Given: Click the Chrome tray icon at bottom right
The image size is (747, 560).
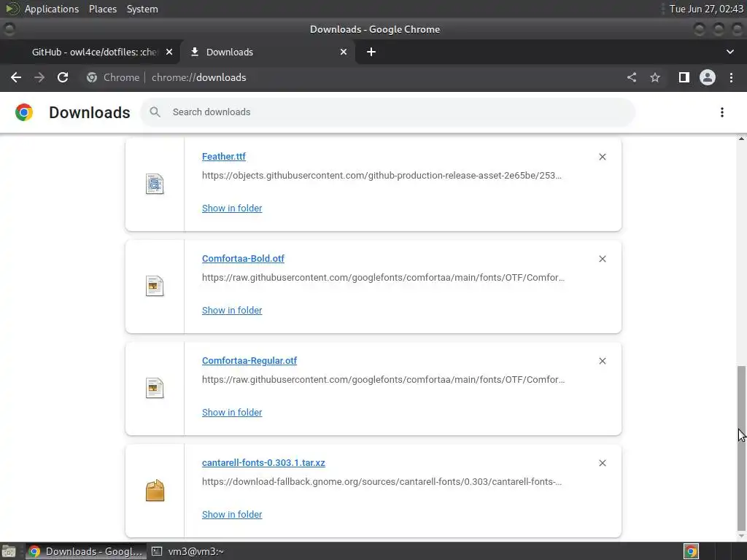Looking at the screenshot, I should (691, 551).
